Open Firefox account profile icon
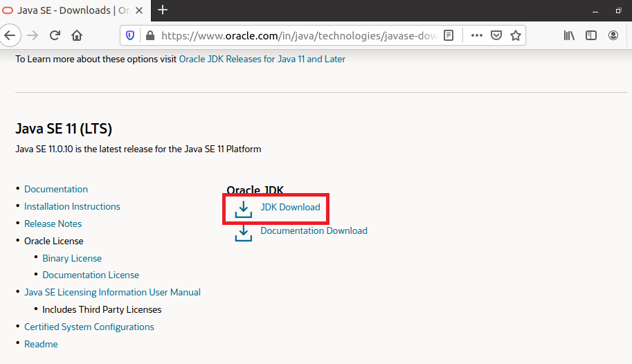Viewport: 632px width, 364px height. coord(613,35)
